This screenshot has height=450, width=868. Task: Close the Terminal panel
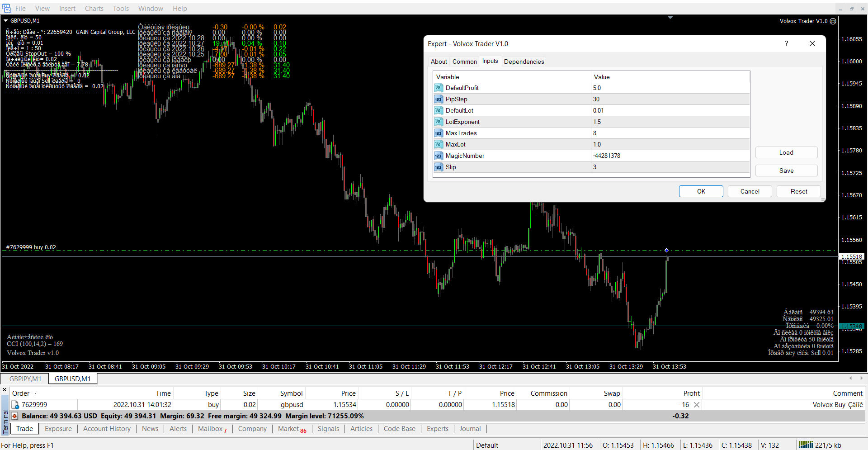pyautogui.click(x=5, y=389)
